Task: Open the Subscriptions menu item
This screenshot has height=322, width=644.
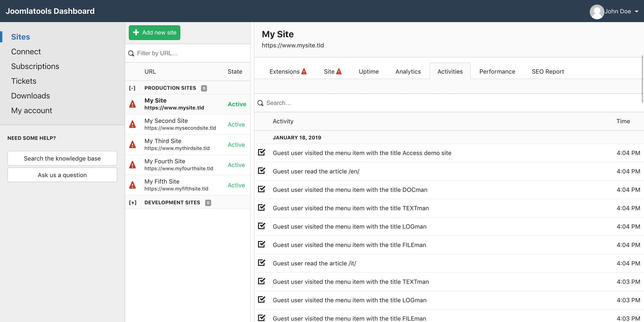Action: click(x=35, y=66)
